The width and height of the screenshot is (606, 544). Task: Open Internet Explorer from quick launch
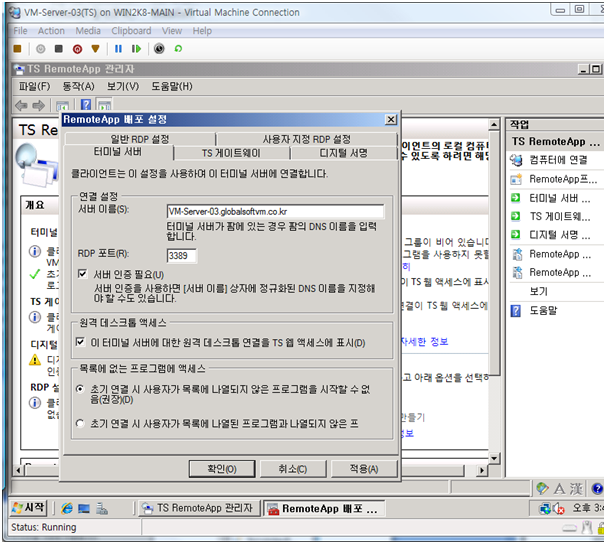(66, 508)
